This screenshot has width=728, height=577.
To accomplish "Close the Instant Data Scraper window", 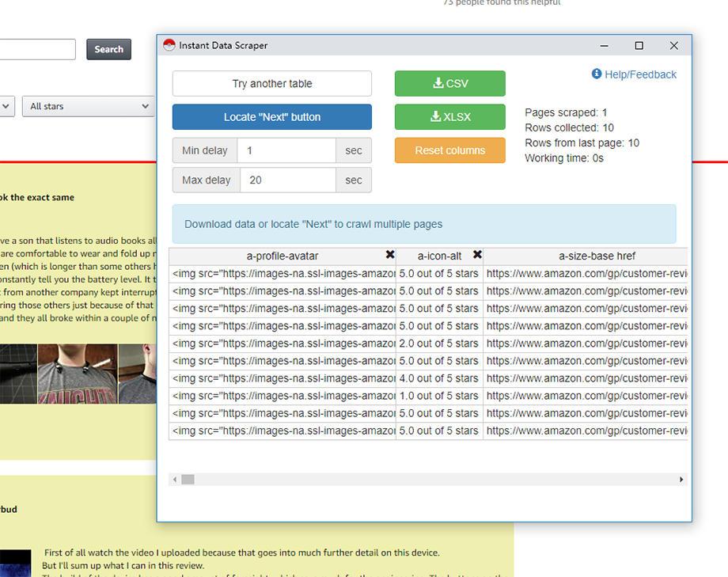I will click(x=674, y=46).
